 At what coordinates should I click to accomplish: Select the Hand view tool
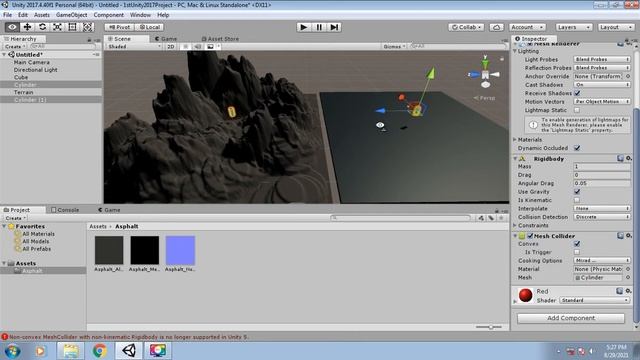[12, 27]
